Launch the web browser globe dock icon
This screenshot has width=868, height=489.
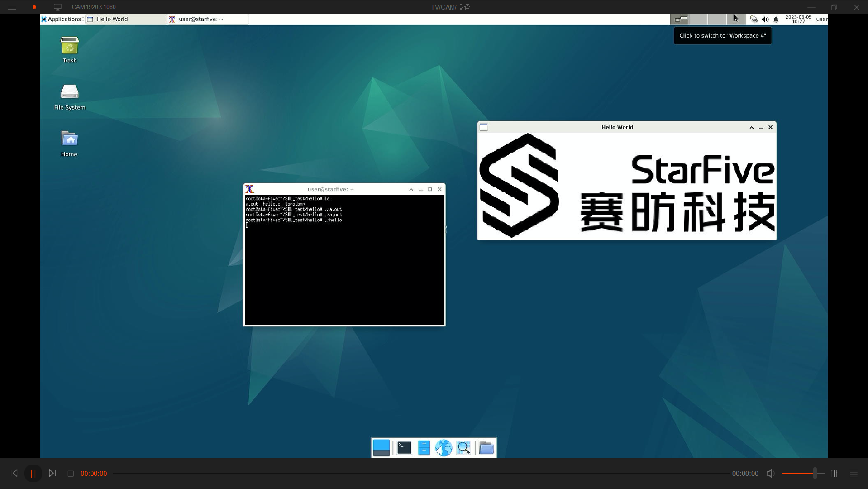point(444,448)
